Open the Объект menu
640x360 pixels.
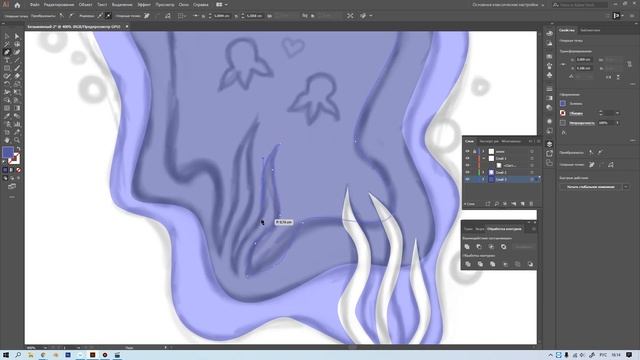(85, 5)
